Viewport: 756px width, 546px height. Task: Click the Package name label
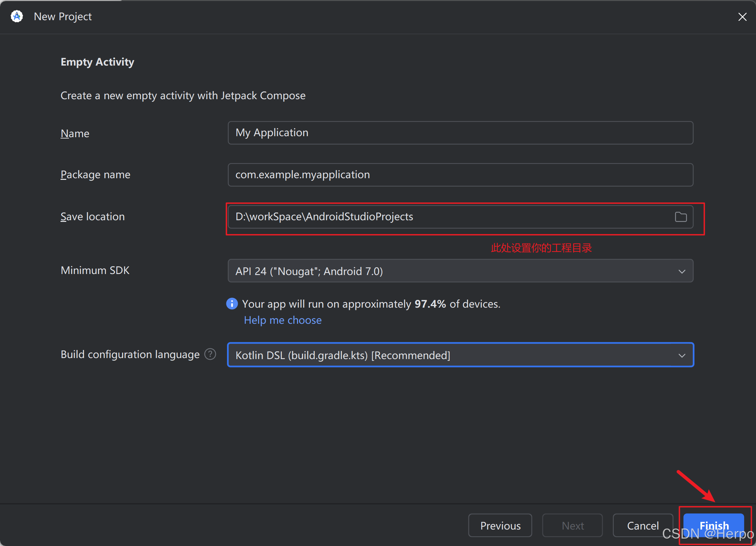point(95,175)
